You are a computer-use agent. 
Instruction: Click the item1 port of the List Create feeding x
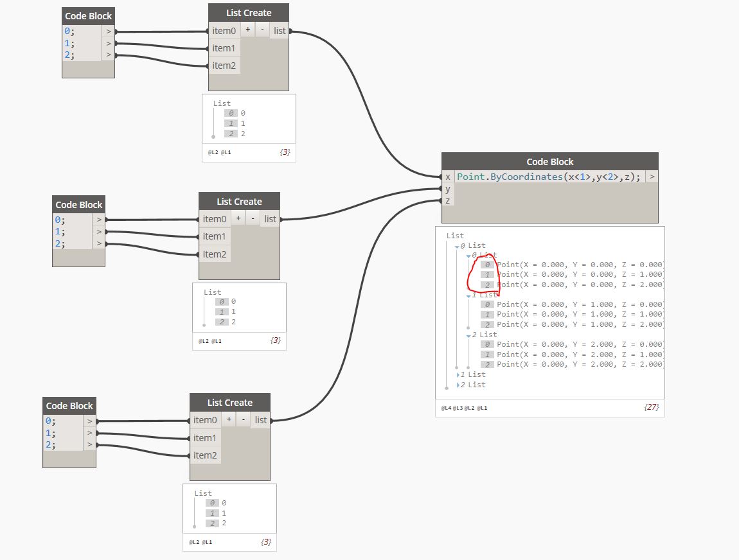(224, 48)
